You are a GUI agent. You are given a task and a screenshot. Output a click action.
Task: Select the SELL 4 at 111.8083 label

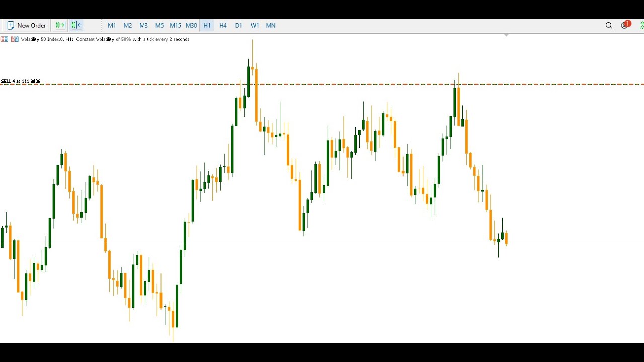click(21, 81)
